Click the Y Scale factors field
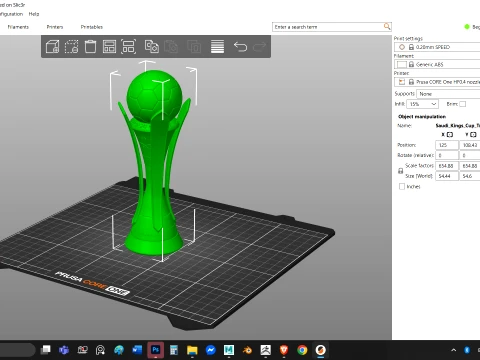The width and height of the screenshot is (480, 360). (470, 166)
